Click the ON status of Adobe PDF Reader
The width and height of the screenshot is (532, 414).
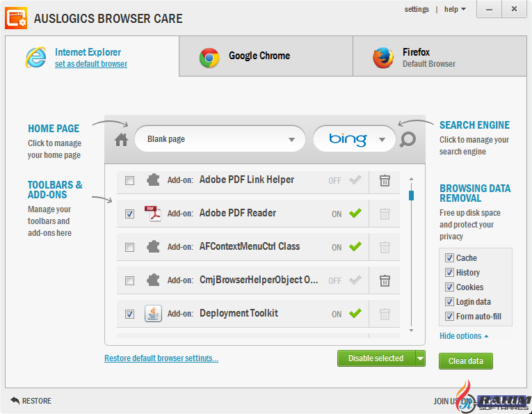[337, 214]
